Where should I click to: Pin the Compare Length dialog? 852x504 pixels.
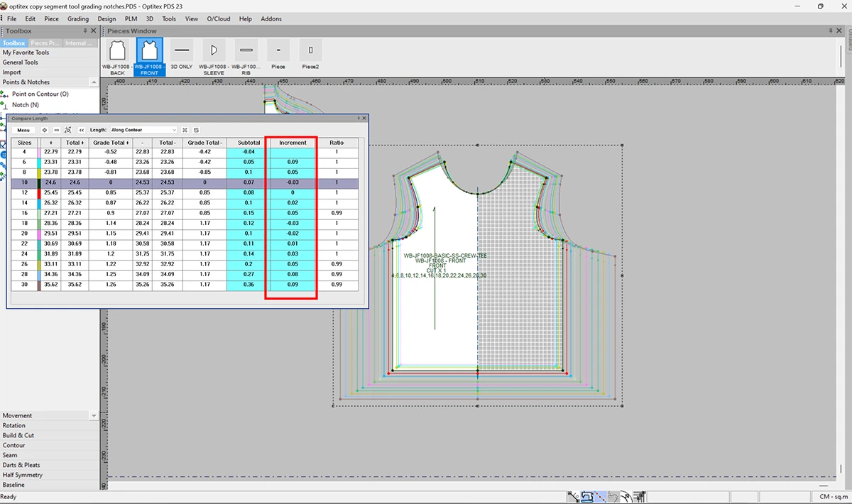[359, 118]
